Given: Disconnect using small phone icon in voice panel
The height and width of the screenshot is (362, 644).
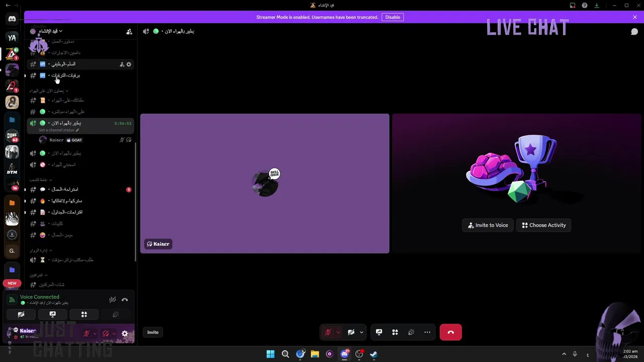Looking at the screenshot, I should (125, 300).
